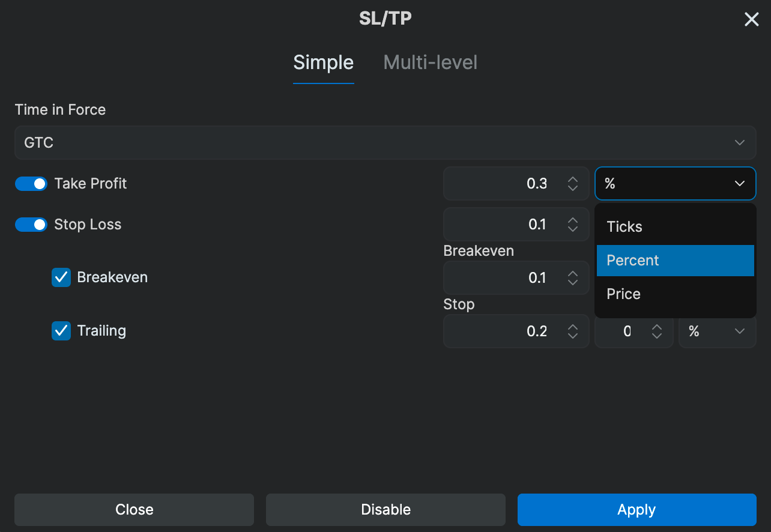Toggle the Take Profit switch off
The height and width of the screenshot is (532, 771).
coord(31,184)
